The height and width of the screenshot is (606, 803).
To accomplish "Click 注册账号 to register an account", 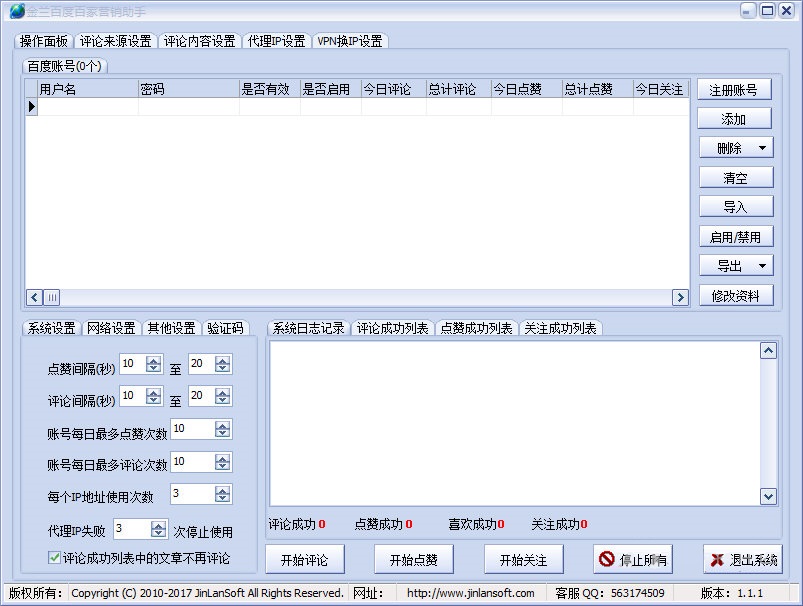I will click(x=736, y=89).
